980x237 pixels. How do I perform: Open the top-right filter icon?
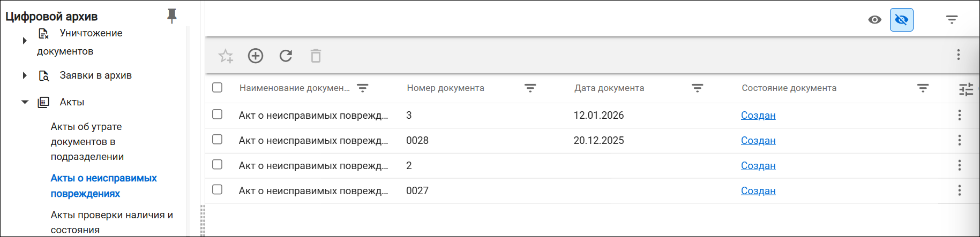(952, 20)
